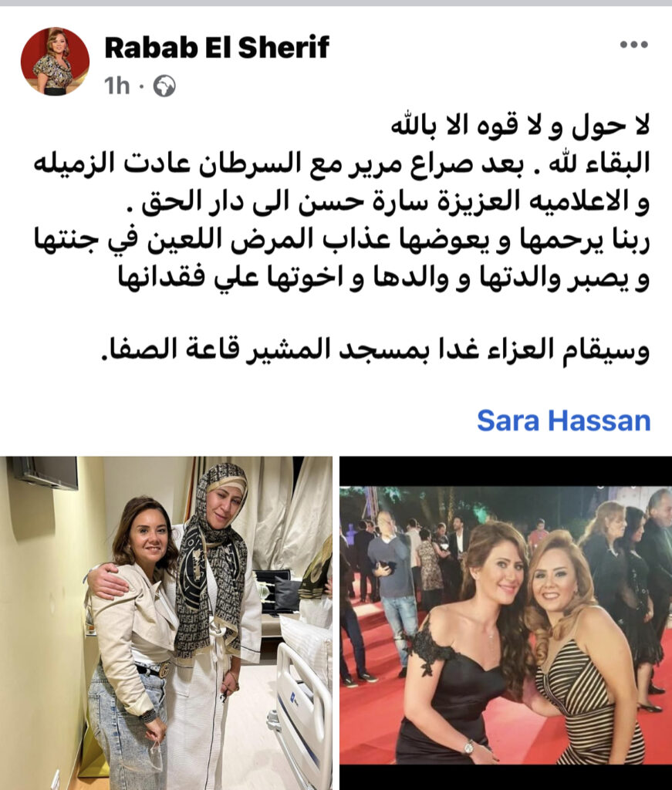Click the funeral notice line 'وسيقام العزاء غدا'

click(x=376, y=349)
